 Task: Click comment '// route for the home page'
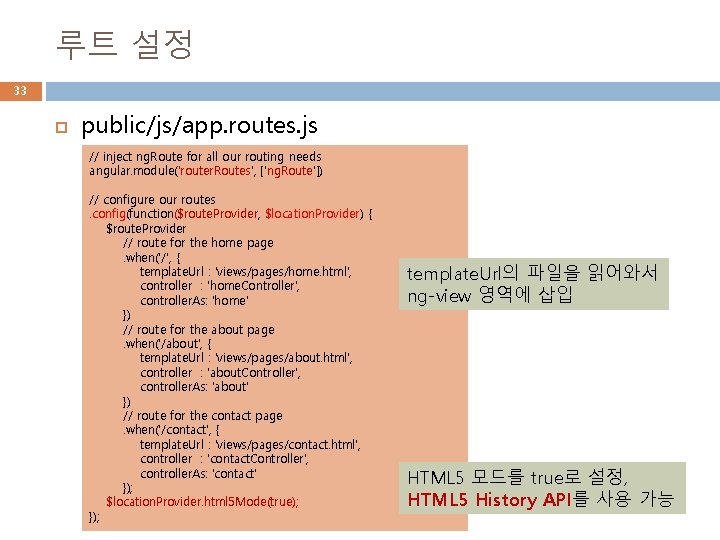[198, 243]
